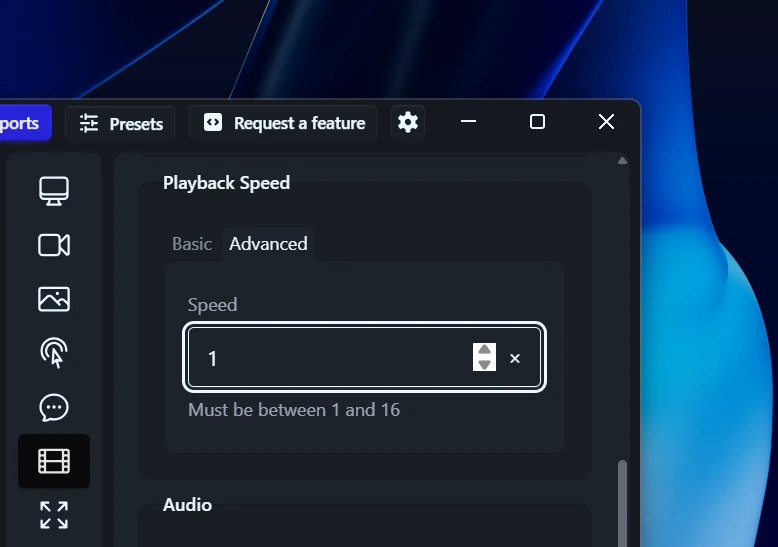Viewport: 778px width, 547px height.
Task: Increase speed with the up stepper arrow
Action: pyautogui.click(x=484, y=350)
